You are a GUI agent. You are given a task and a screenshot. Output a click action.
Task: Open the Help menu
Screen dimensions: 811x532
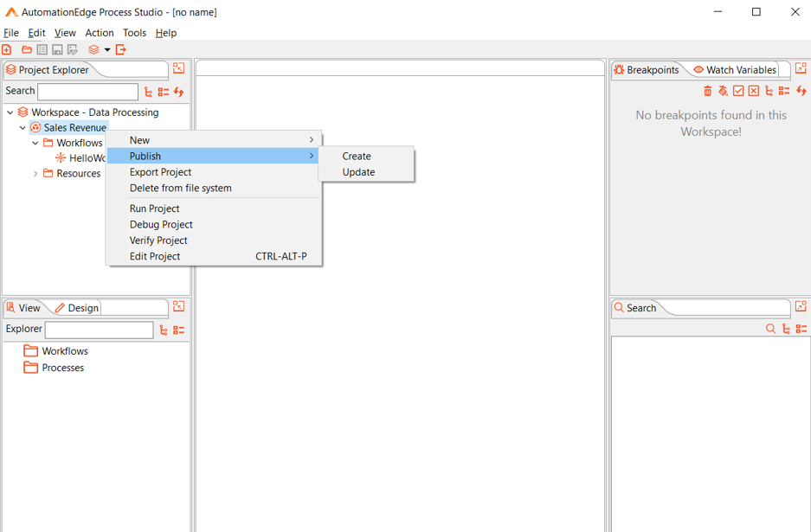point(166,33)
